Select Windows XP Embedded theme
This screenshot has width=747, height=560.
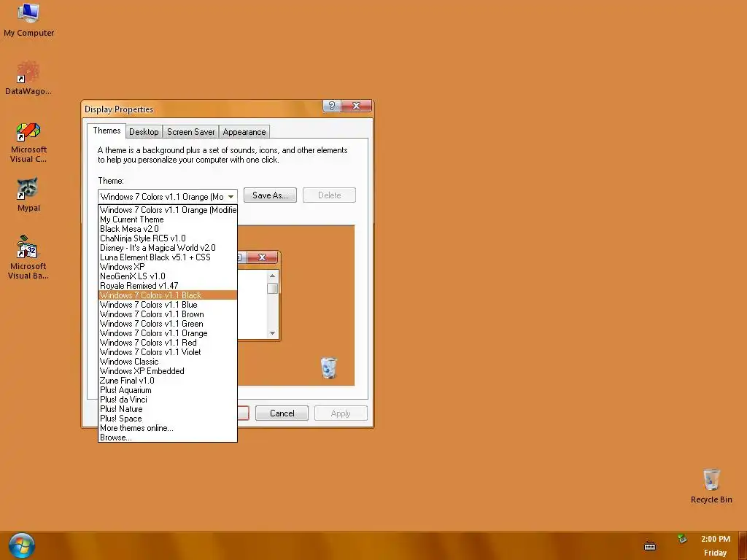point(168,371)
